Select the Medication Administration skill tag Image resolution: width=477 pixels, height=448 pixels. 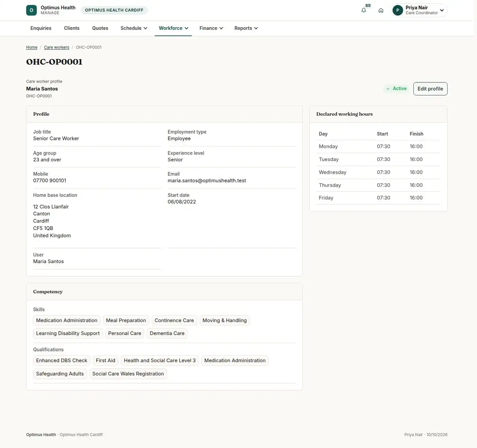(67, 320)
